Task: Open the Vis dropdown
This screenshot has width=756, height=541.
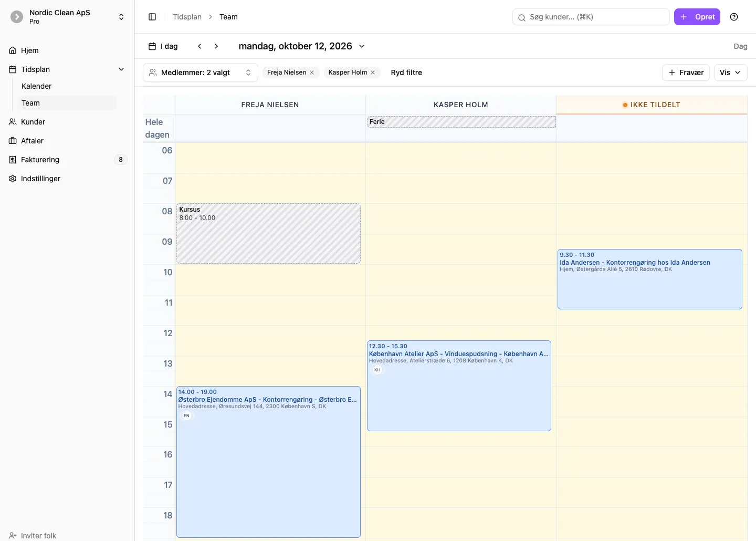Action: click(730, 72)
